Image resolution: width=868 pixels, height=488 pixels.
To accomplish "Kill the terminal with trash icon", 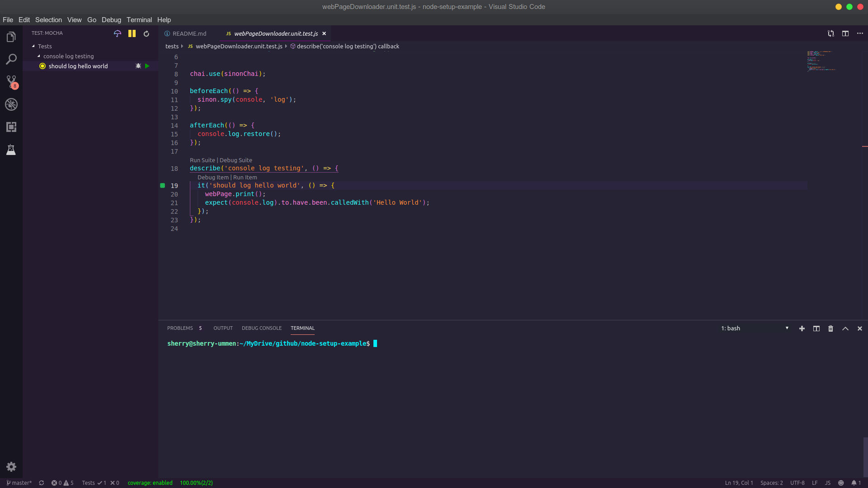I will pyautogui.click(x=831, y=328).
